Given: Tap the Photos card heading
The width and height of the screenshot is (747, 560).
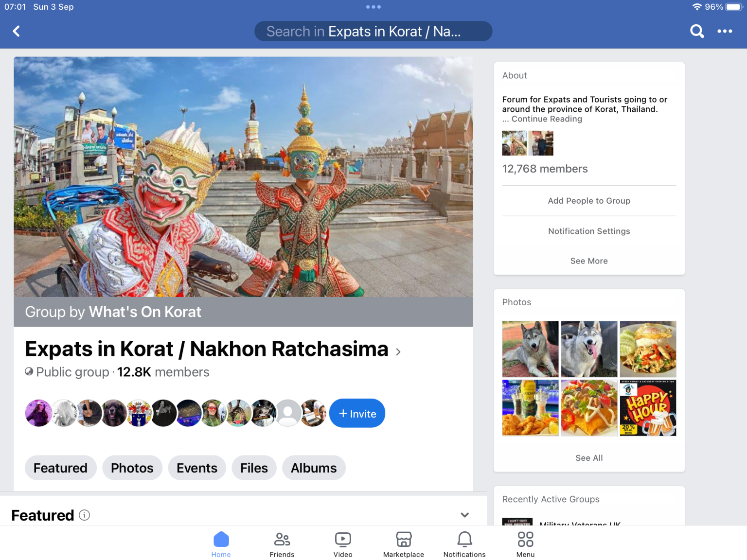Looking at the screenshot, I should coord(516,302).
